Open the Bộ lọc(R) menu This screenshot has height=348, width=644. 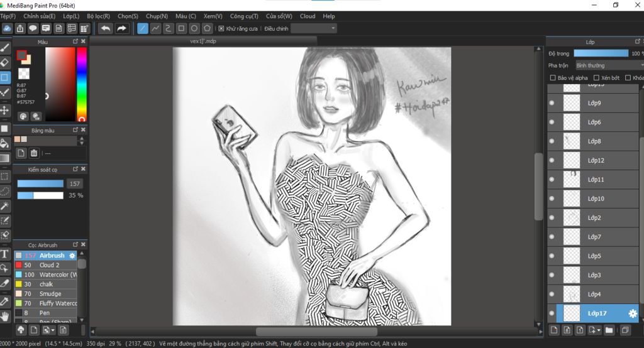coord(99,16)
